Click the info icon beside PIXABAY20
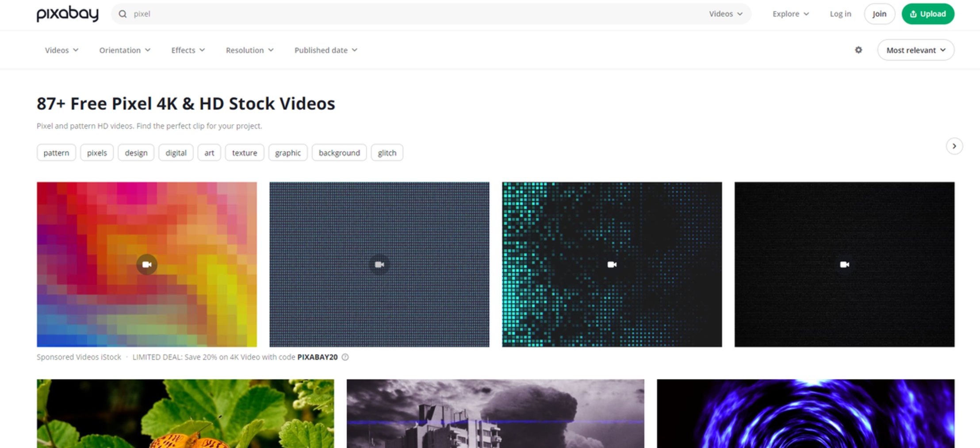The height and width of the screenshot is (448, 980). (x=345, y=357)
